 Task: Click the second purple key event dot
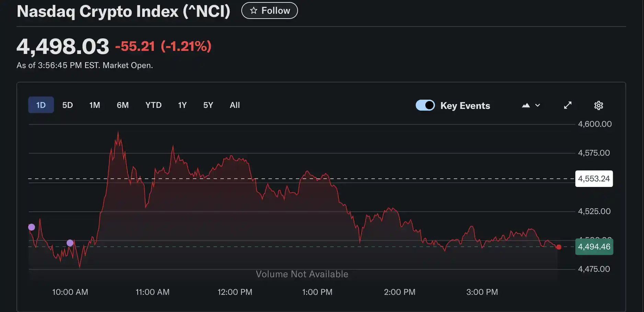(x=70, y=243)
